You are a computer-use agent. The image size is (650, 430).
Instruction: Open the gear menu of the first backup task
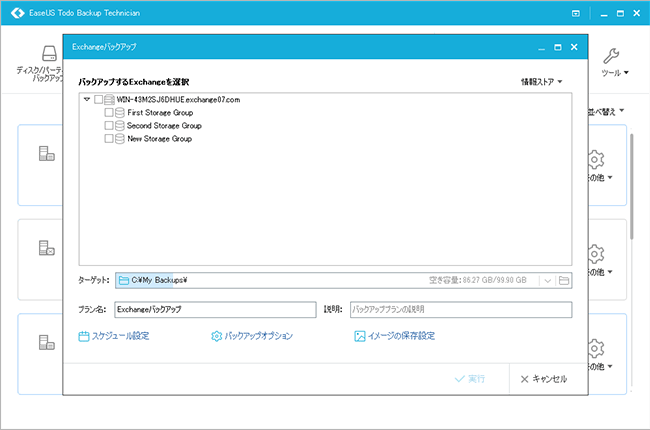click(x=596, y=160)
